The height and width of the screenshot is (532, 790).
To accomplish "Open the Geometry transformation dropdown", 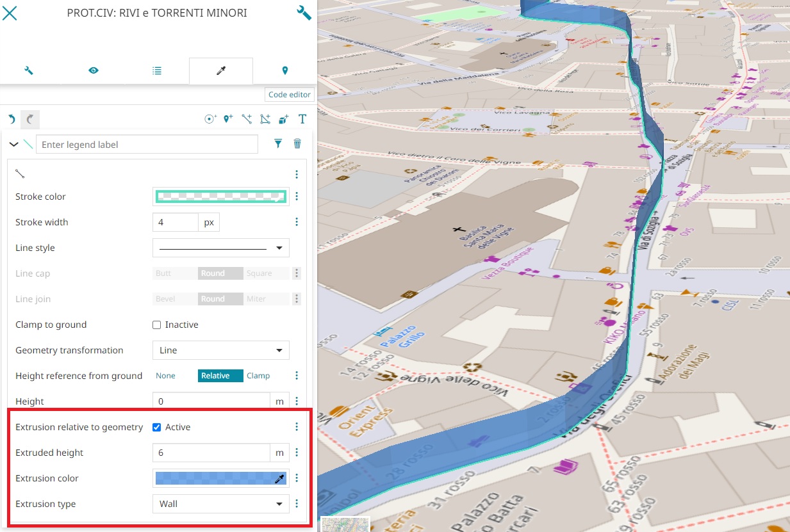I will [220, 350].
